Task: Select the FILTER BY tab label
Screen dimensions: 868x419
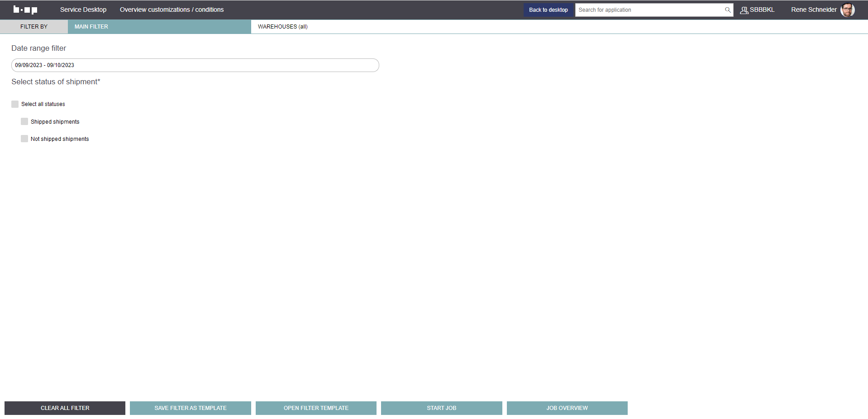Action: tap(34, 27)
